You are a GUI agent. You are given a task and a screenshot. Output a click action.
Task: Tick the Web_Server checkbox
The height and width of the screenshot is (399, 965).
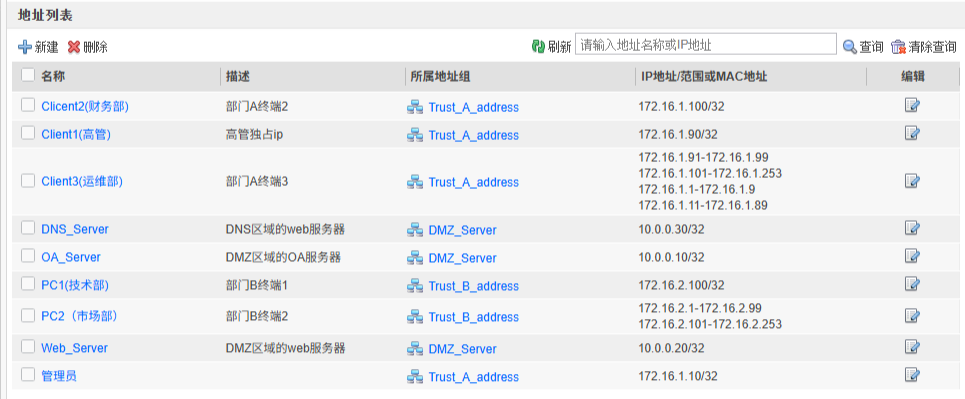28,347
